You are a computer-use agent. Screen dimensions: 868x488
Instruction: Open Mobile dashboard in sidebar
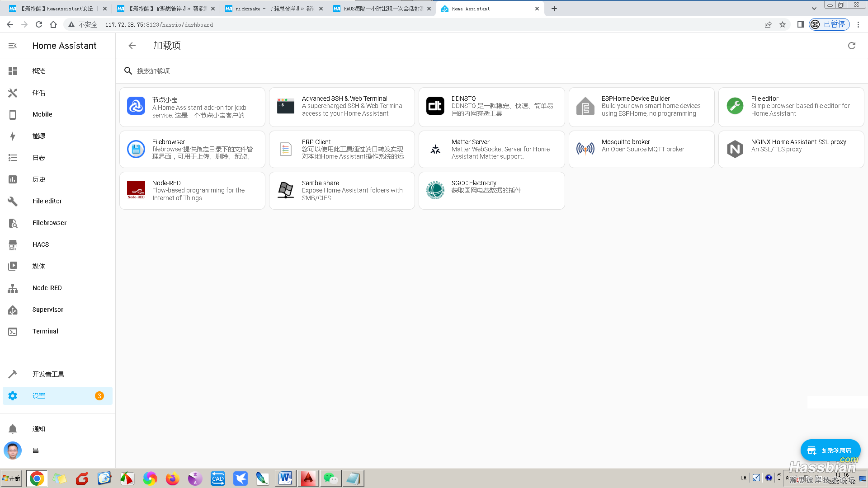pyautogui.click(x=57, y=114)
